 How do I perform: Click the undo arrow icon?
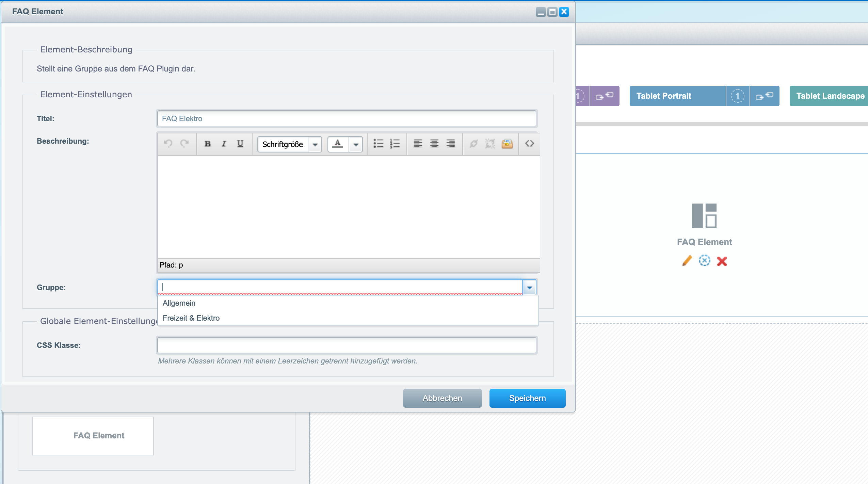click(168, 143)
